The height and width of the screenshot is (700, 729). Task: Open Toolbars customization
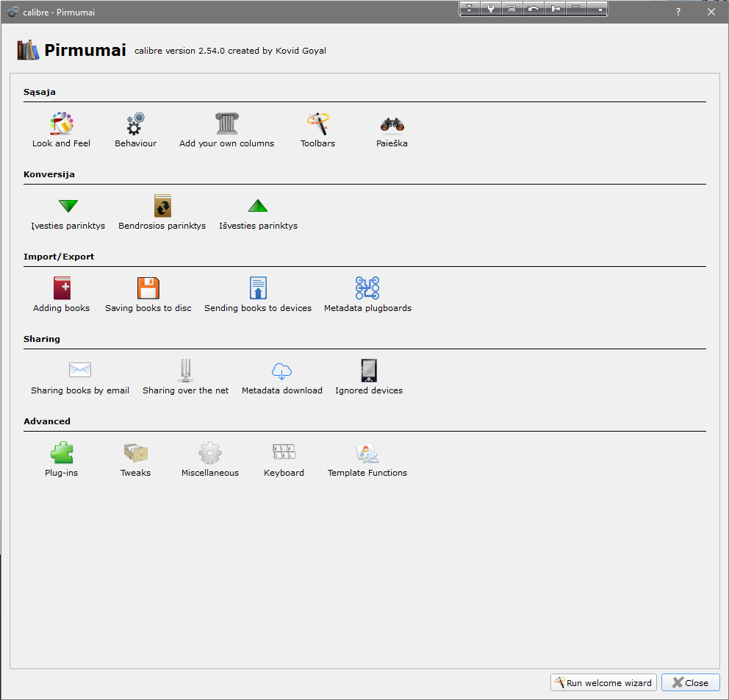pos(317,129)
